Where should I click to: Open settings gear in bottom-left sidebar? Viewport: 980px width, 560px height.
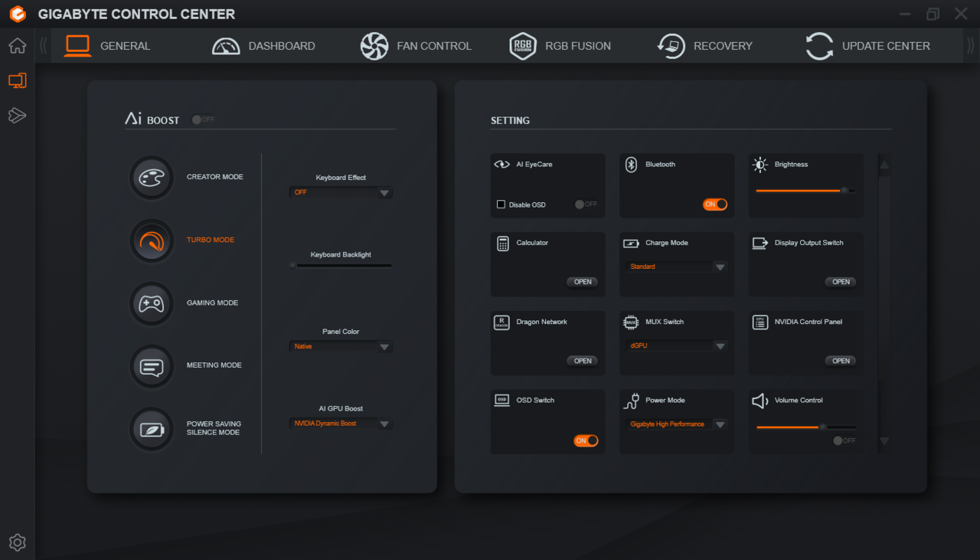click(x=17, y=542)
